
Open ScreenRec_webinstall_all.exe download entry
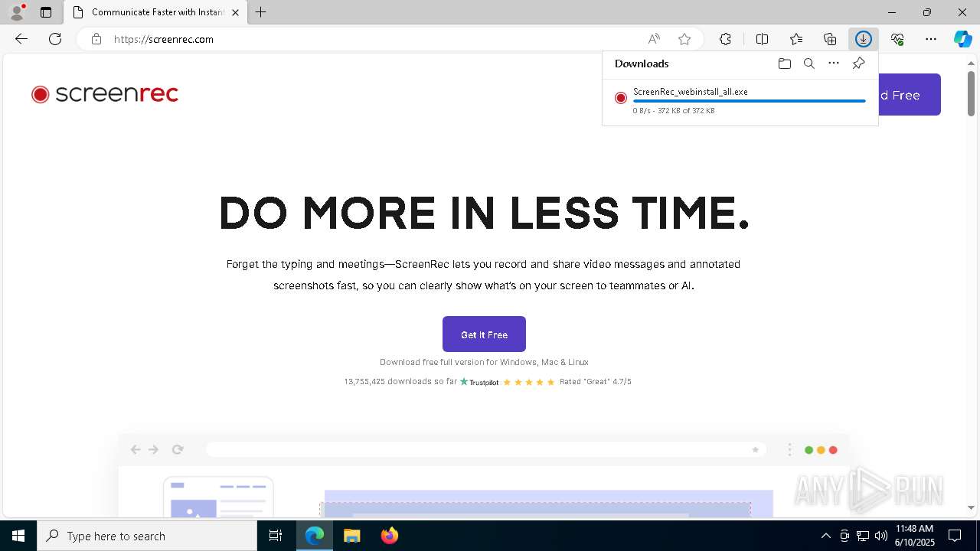(740, 100)
